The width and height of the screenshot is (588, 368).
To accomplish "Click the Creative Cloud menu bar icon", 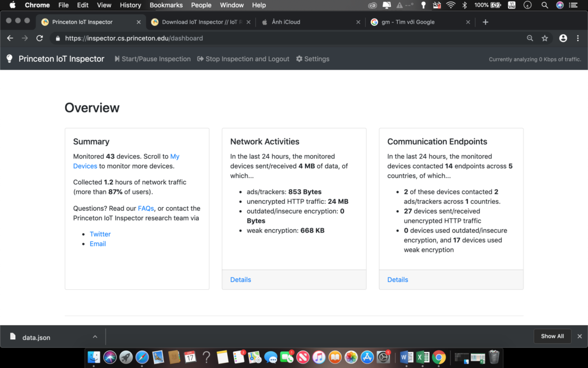I will [x=372, y=5].
